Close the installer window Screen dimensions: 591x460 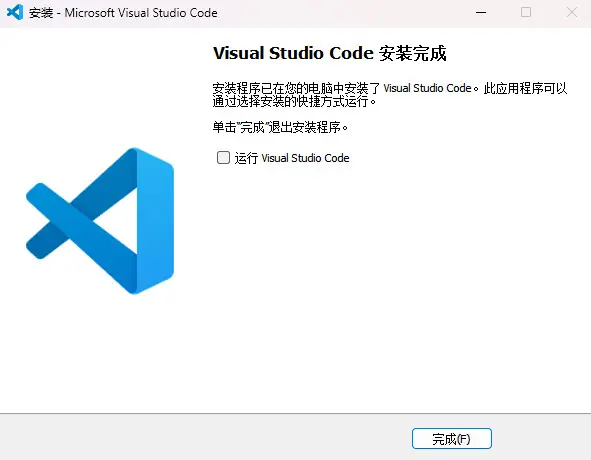571,12
